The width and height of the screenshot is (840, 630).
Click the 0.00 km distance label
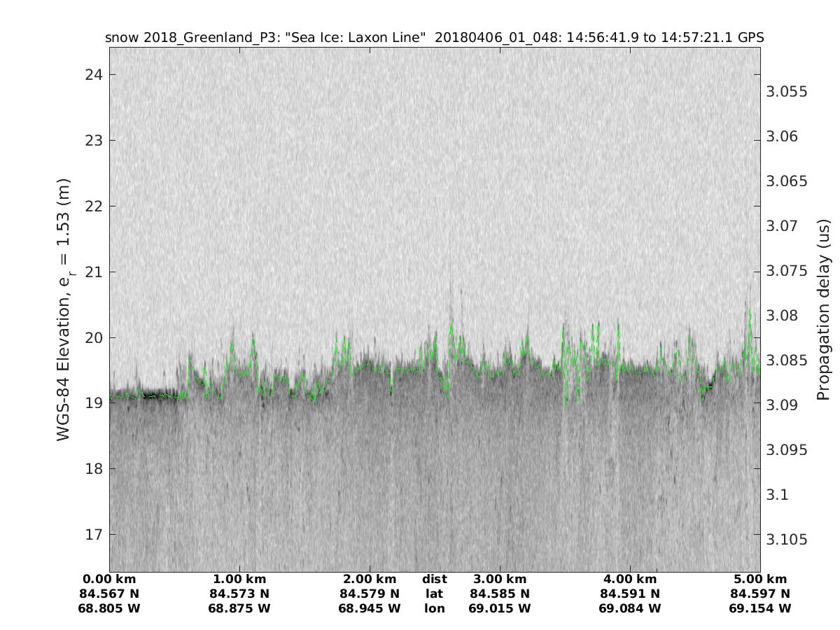[x=109, y=580]
